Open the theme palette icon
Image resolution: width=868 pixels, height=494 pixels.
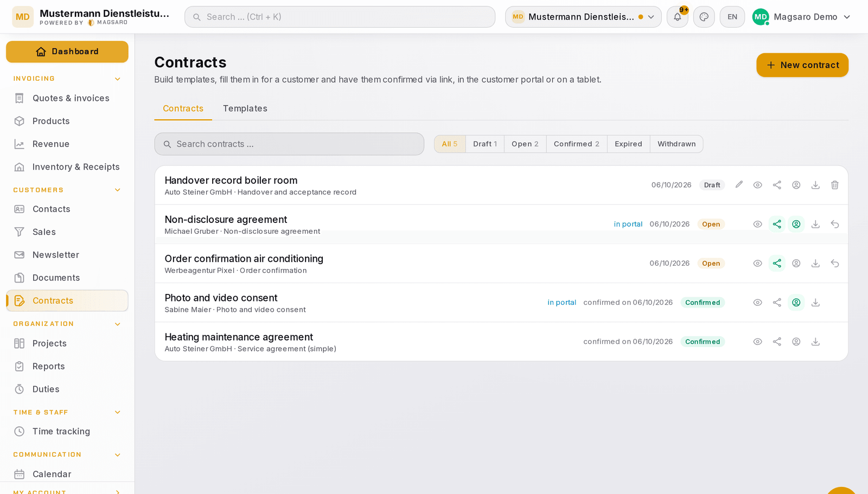click(704, 17)
